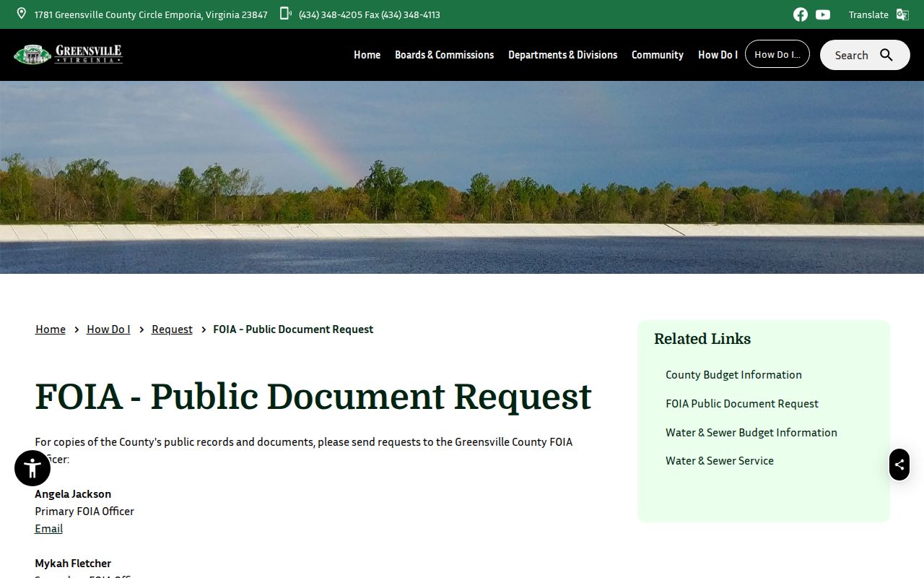Open the county YouTube channel icon
The width and height of the screenshot is (924, 578).
click(823, 14)
